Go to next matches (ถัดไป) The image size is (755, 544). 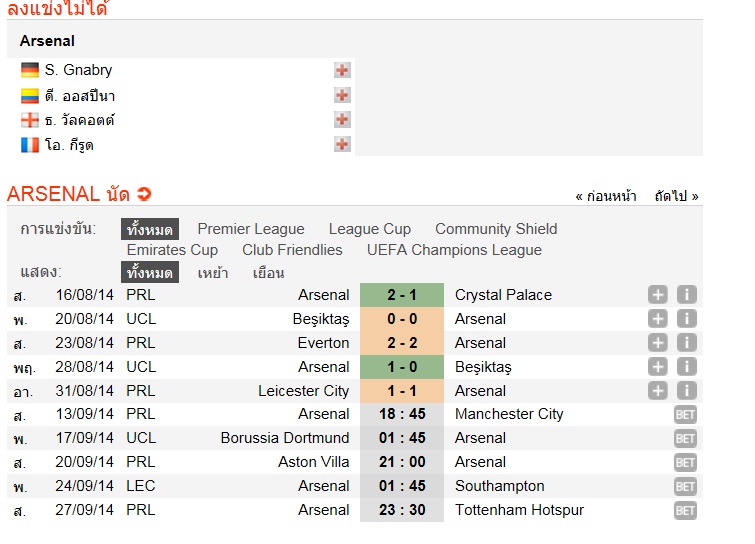676,196
